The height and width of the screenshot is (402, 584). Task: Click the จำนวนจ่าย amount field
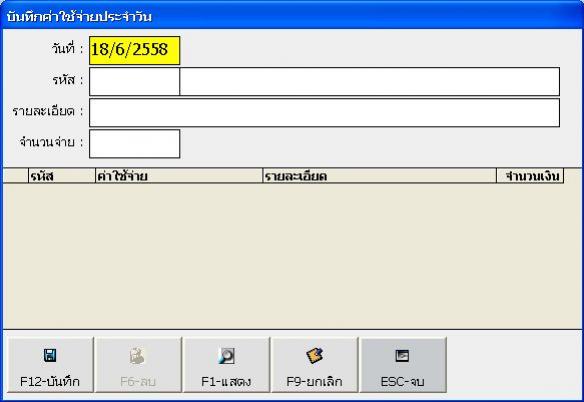click(x=134, y=143)
